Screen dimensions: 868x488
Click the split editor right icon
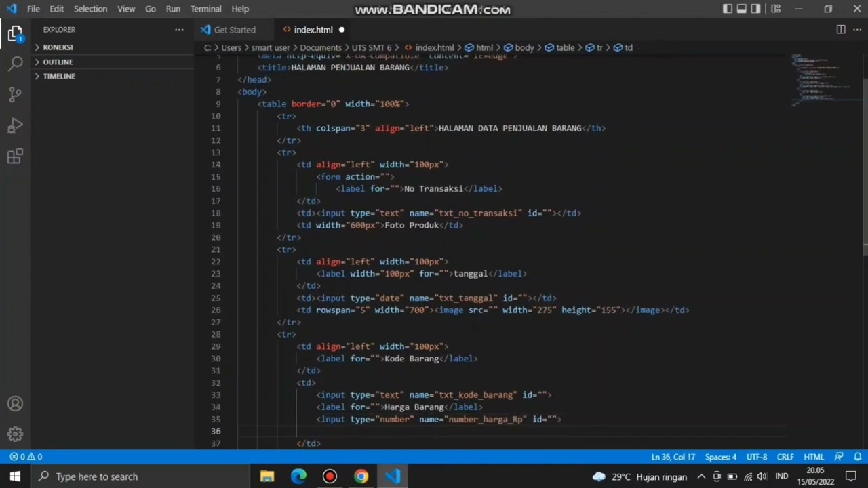[841, 30]
